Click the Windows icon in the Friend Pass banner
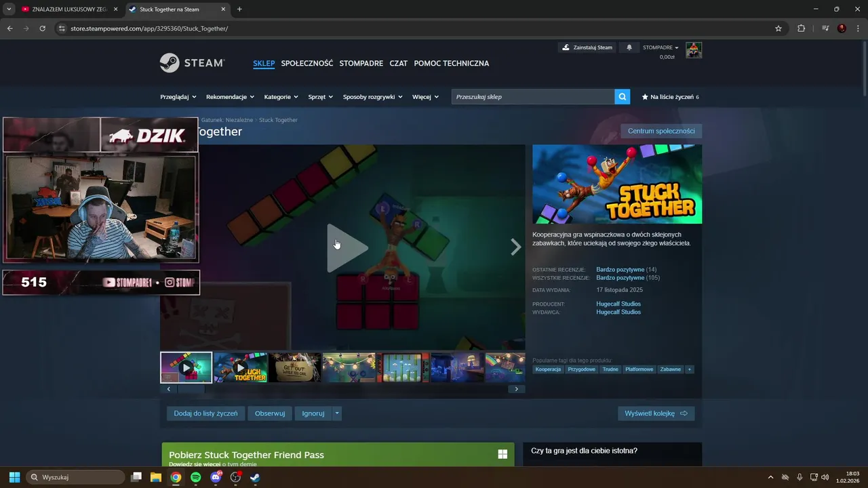This screenshot has width=868, height=488. [502, 455]
